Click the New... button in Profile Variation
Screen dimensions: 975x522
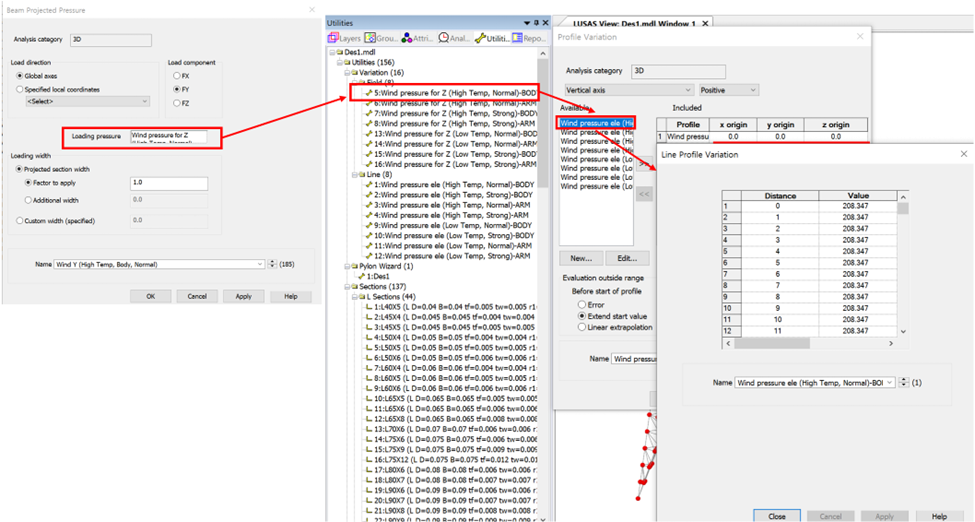point(580,258)
